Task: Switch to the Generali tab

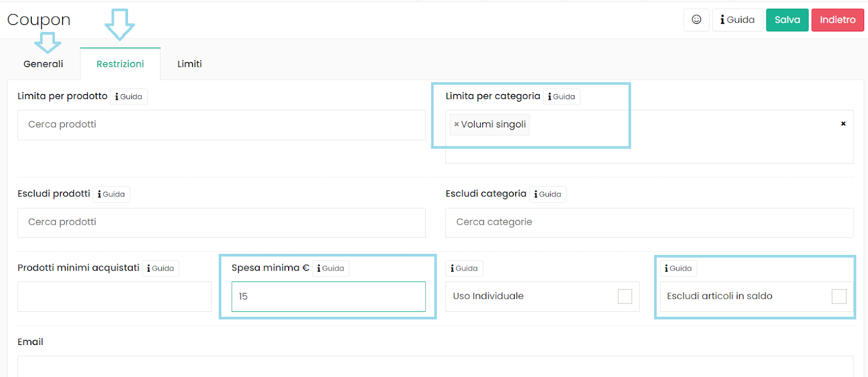Action: tap(43, 64)
